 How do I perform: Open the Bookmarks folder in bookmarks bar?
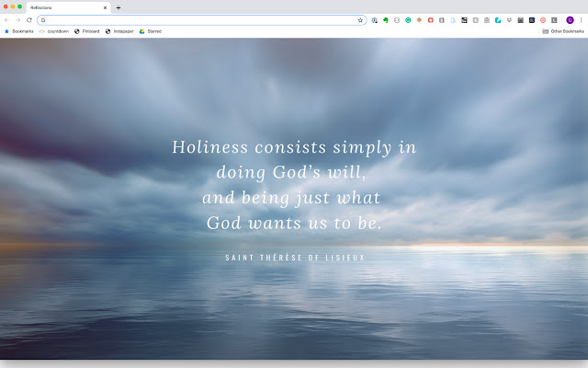point(18,31)
